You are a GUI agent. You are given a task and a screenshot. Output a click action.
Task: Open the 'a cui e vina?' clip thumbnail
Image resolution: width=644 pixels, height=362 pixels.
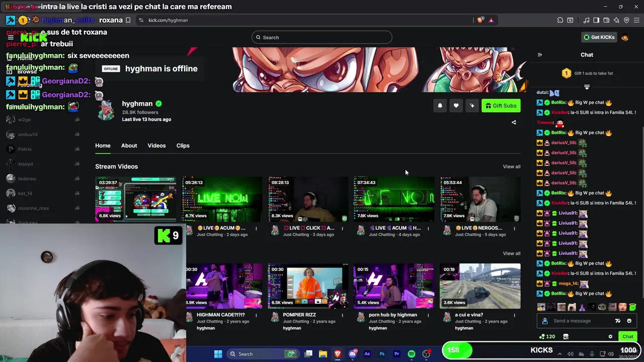480,286
